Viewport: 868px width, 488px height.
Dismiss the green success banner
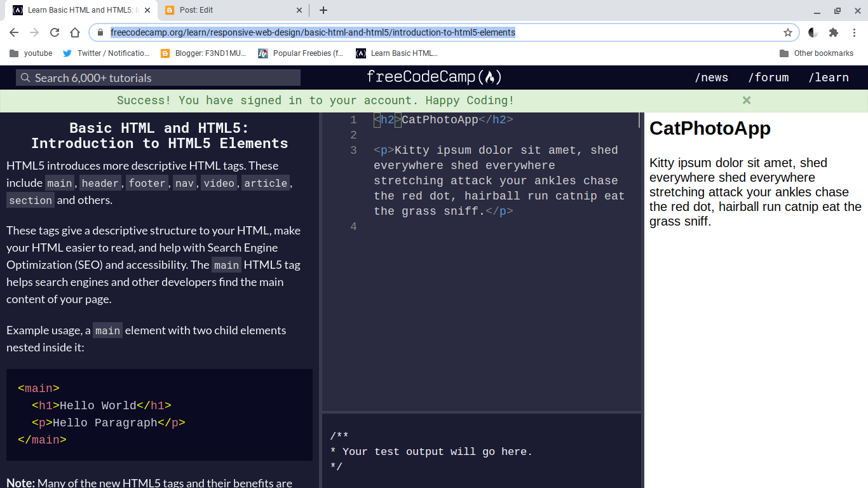click(747, 100)
